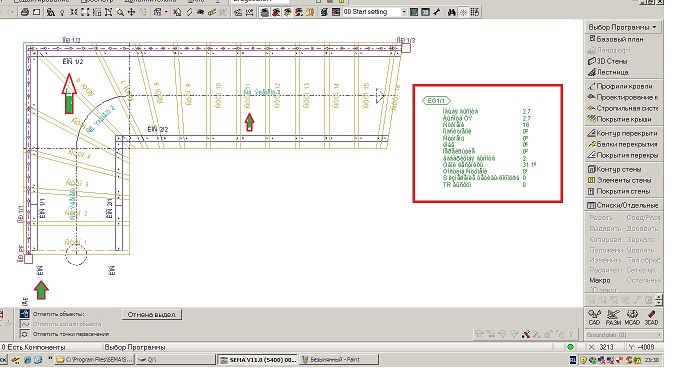Open the CAD module icon
The width and height of the screenshot is (683, 384).
[x=594, y=317]
